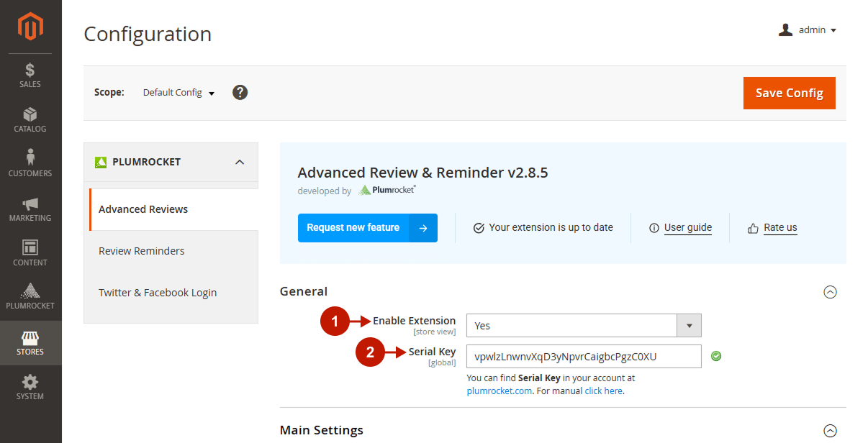Click the admin user avatar icon
Image resolution: width=868 pixels, height=443 pixels.
tap(785, 29)
